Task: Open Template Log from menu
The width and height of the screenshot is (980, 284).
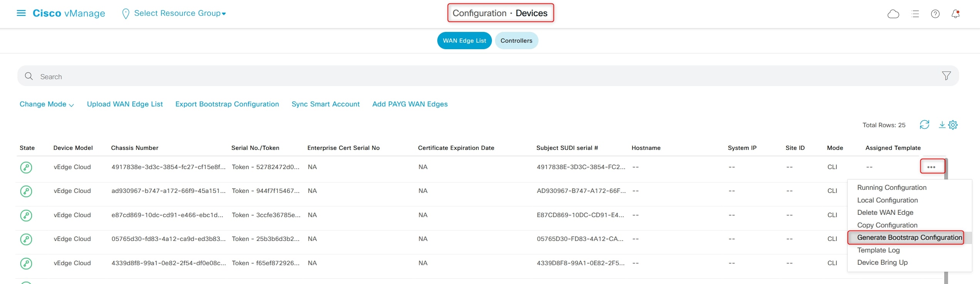Action: [878, 250]
